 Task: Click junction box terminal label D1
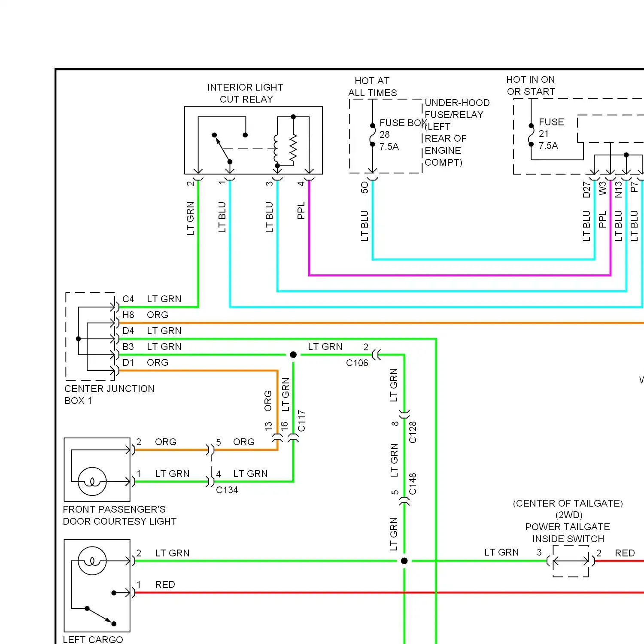[x=128, y=362]
